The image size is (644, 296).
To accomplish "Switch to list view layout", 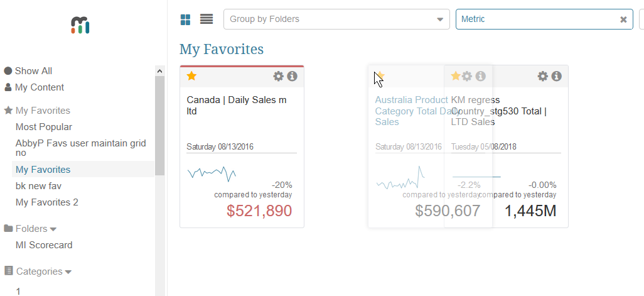I will (207, 19).
